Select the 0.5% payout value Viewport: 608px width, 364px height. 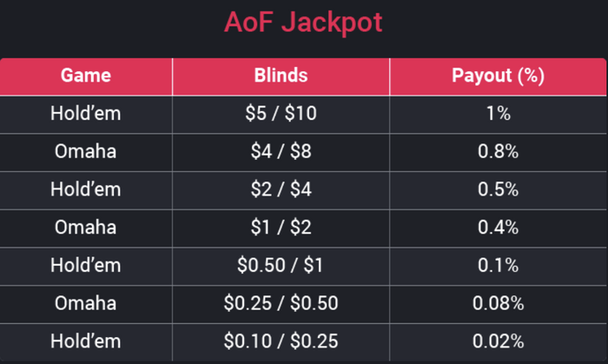(x=498, y=189)
